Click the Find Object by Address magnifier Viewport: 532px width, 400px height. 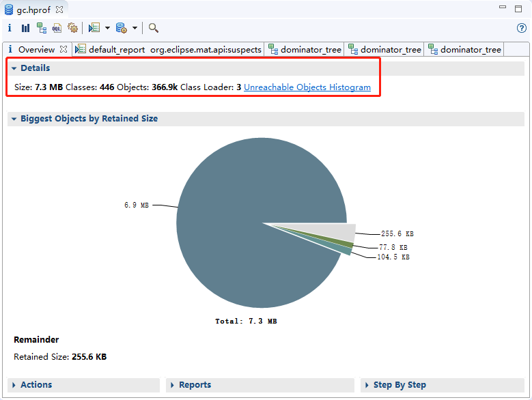click(x=154, y=28)
